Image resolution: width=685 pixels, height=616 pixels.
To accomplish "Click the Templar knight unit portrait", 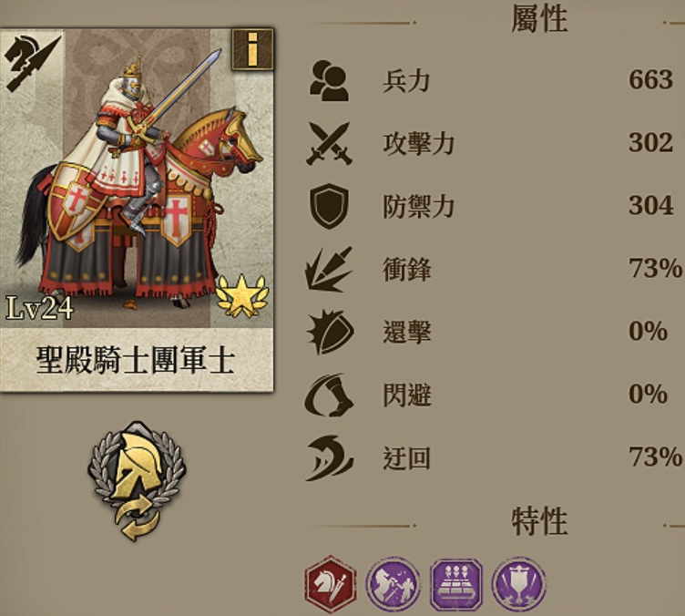I will (x=137, y=180).
